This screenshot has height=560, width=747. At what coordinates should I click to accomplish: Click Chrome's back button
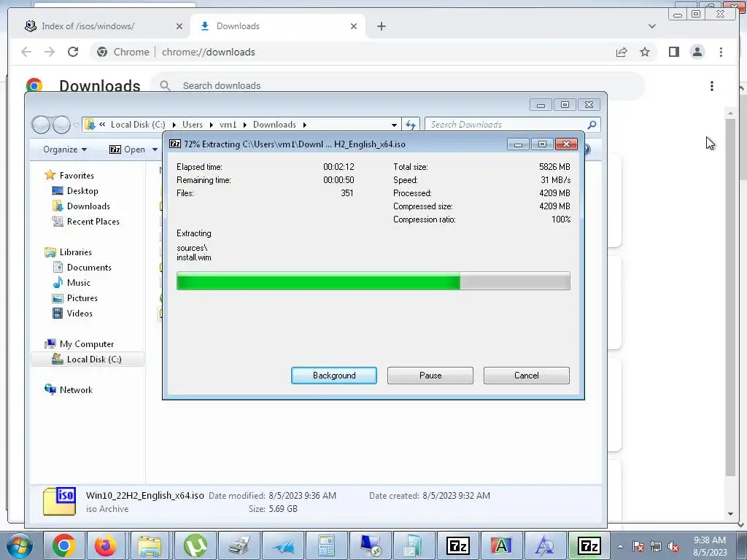tap(26, 52)
